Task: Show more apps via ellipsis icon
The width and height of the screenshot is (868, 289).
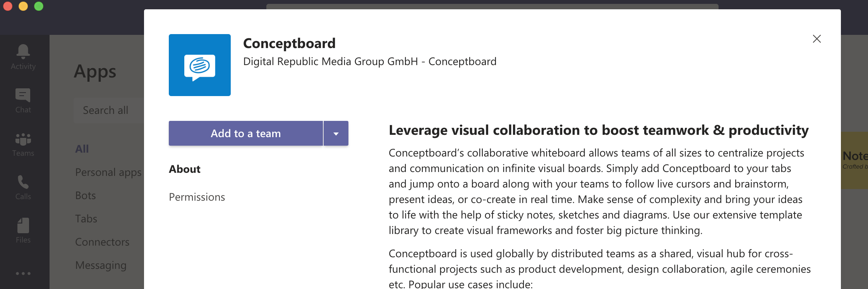Action: pyautogui.click(x=23, y=274)
